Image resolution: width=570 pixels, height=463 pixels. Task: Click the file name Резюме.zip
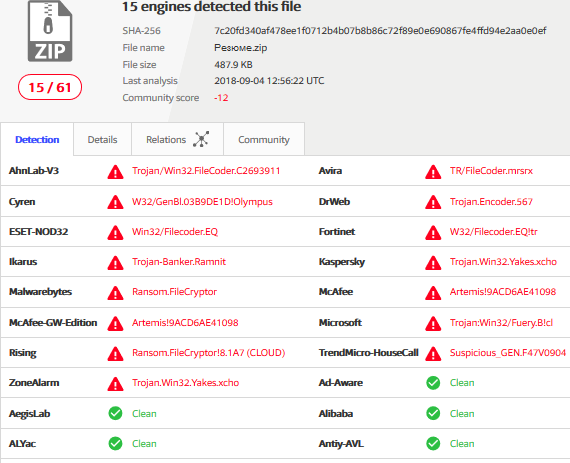point(241,48)
